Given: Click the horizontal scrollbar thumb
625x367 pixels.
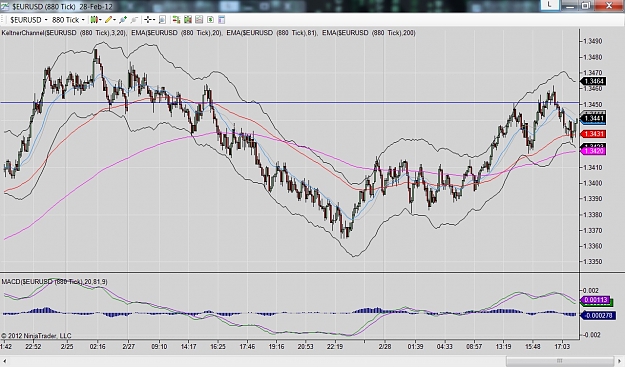Looking at the screenshot, I should click(559, 361).
